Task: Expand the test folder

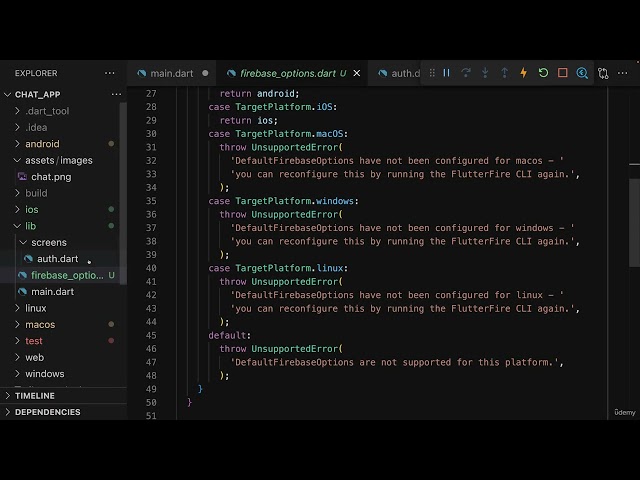Action: click(x=33, y=341)
